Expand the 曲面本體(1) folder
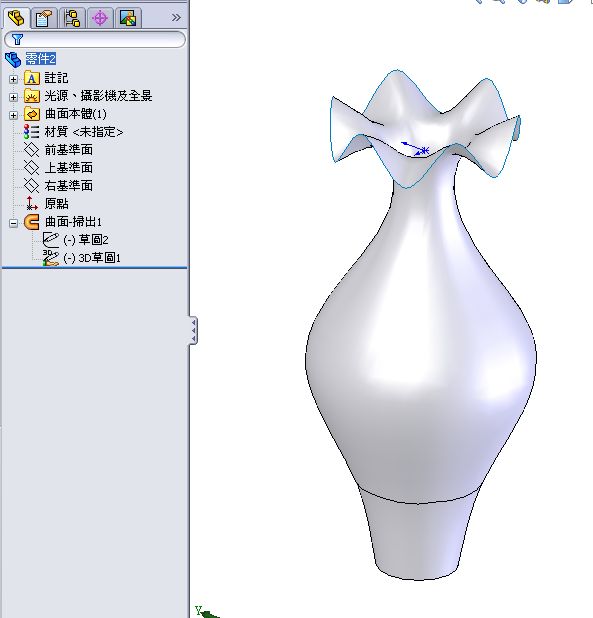593x618 pixels. (x=13, y=115)
